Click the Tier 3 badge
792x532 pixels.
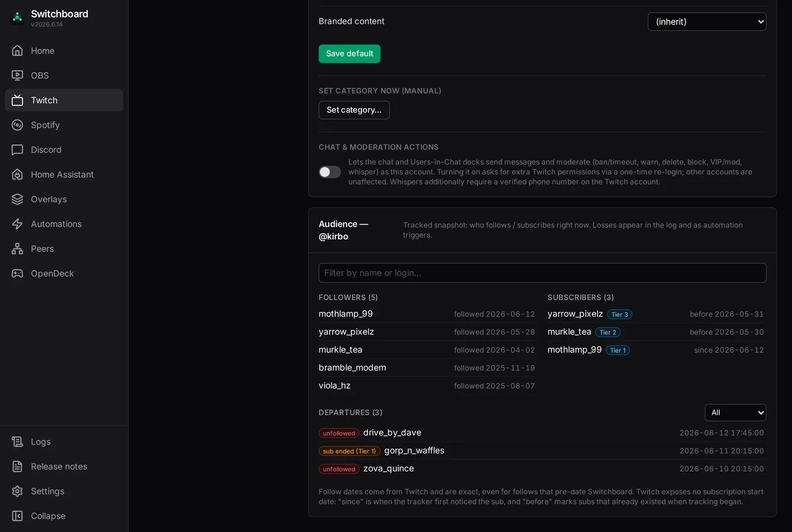[x=620, y=314]
